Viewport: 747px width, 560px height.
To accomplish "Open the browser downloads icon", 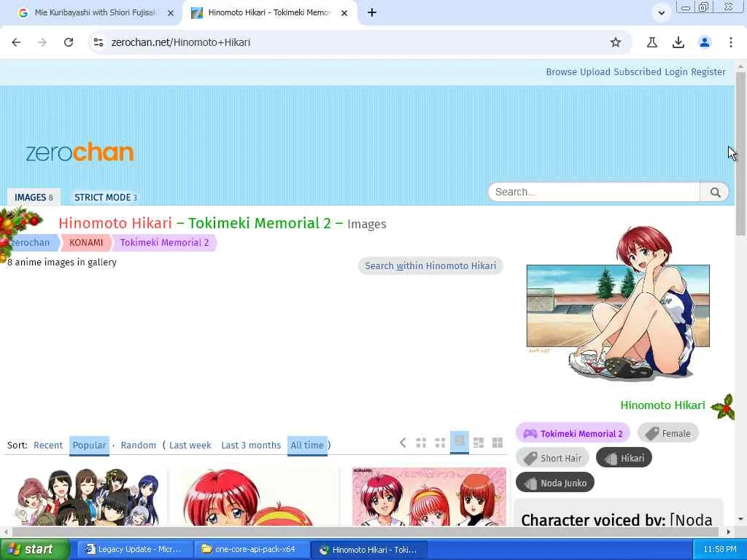I will [x=678, y=42].
